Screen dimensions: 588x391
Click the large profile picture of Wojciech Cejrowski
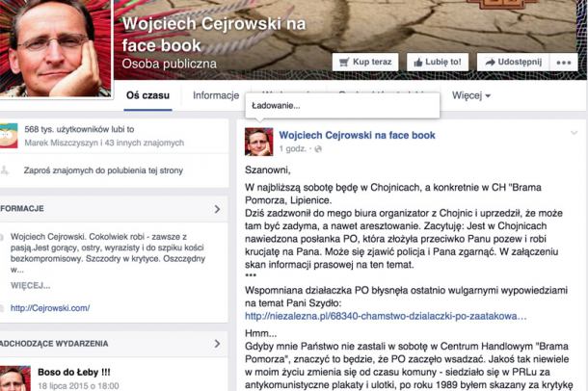point(56,48)
